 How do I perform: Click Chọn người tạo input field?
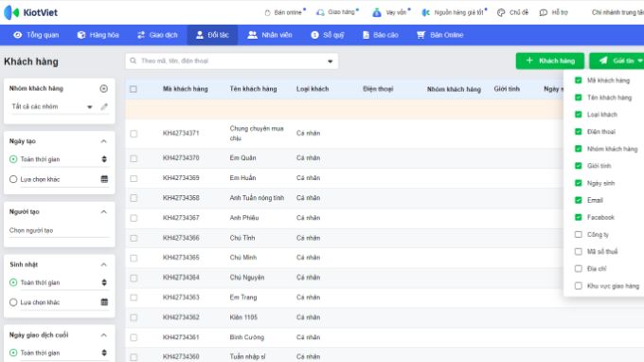(59, 230)
